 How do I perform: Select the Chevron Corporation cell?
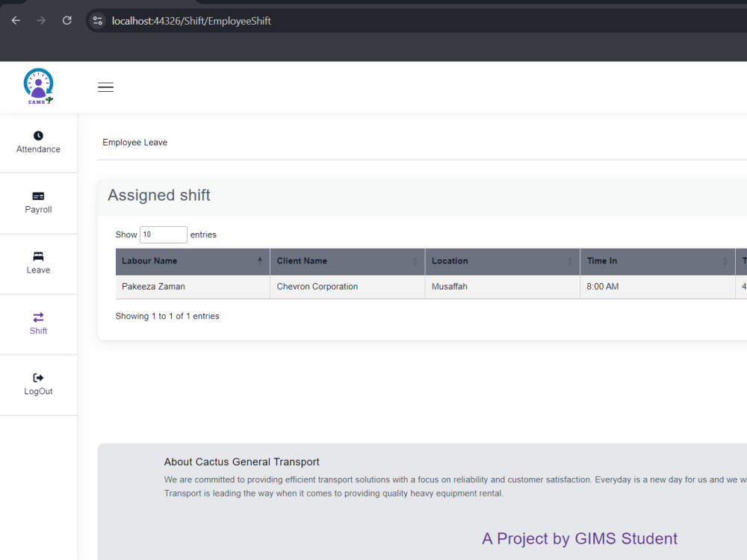click(x=347, y=287)
